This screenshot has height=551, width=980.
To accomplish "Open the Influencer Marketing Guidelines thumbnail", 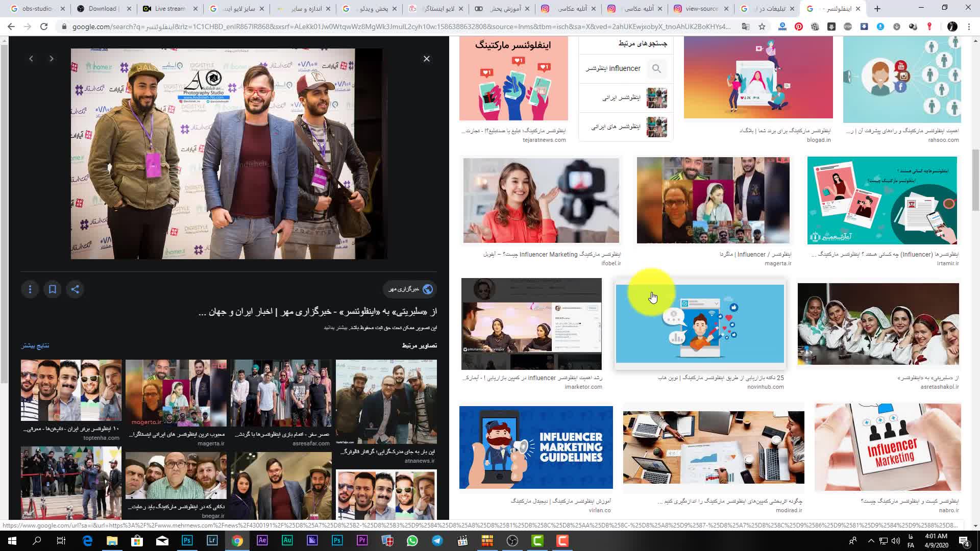I will coord(536,447).
